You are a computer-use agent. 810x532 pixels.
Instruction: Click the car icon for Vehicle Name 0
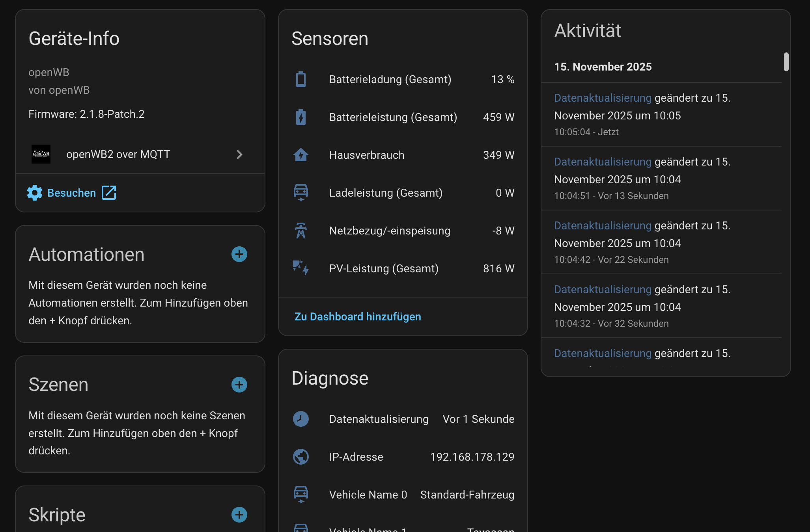[x=301, y=494]
